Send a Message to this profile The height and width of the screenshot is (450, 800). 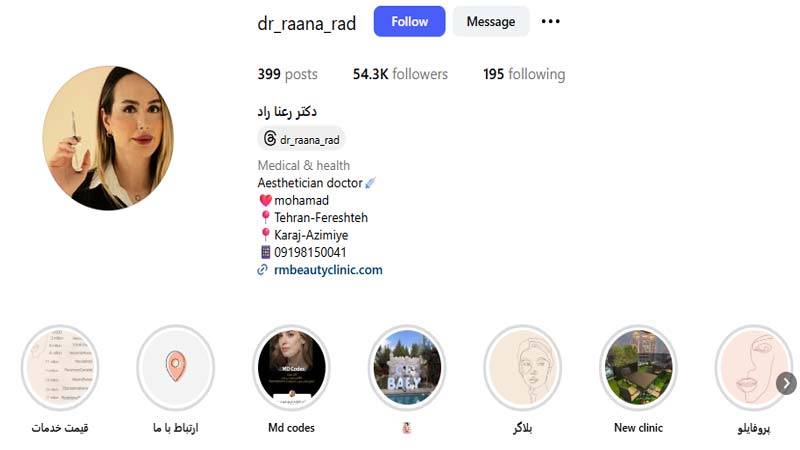coord(491,21)
